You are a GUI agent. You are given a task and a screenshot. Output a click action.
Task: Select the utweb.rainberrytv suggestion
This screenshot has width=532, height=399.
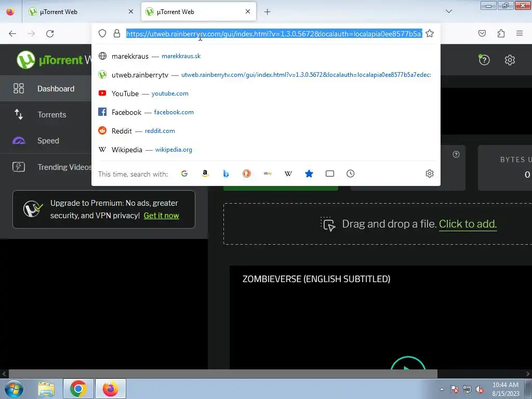pyautogui.click(x=266, y=75)
